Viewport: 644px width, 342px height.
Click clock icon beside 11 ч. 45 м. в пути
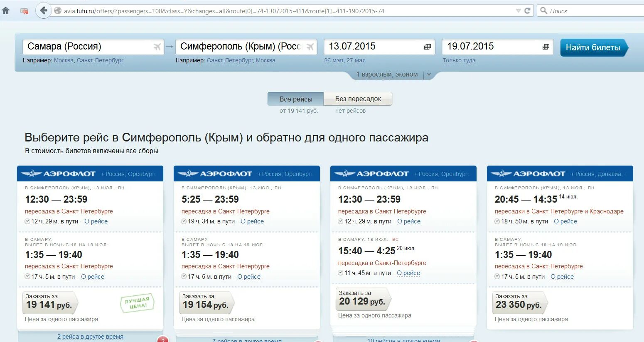[x=341, y=273]
